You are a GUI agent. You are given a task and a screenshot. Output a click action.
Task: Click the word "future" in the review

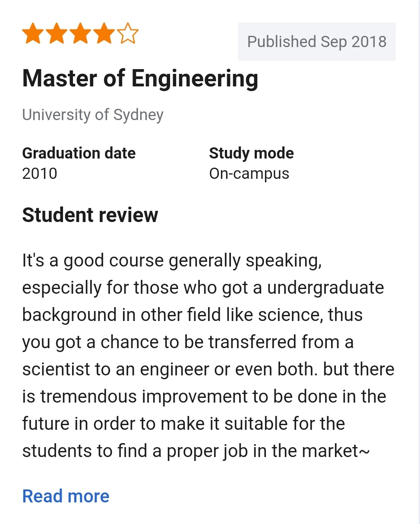46,424
